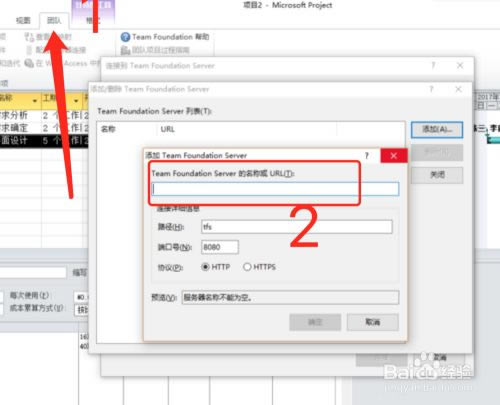Switch to the View ribbon tab
The width and height of the screenshot is (500, 405).
coord(23,21)
